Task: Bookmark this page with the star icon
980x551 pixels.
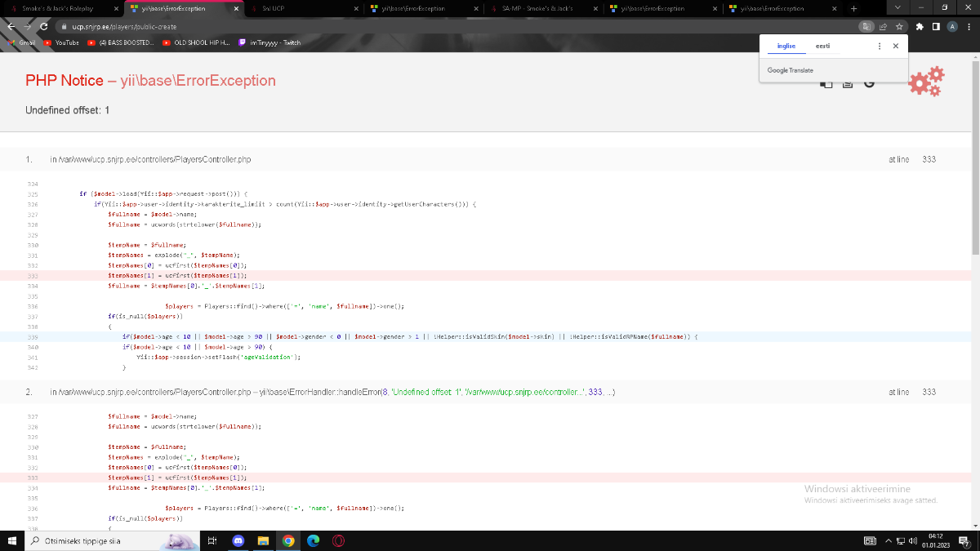Action: 899,26
